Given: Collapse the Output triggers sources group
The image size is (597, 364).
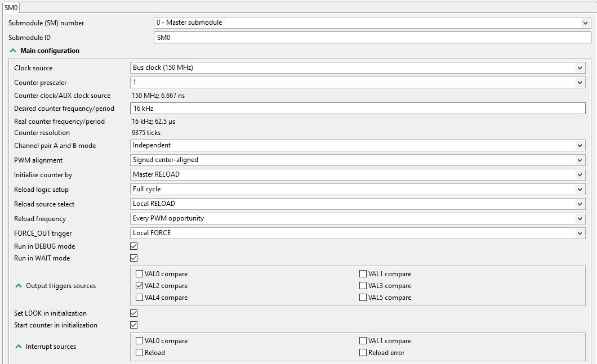Looking at the screenshot, I should coord(19,286).
